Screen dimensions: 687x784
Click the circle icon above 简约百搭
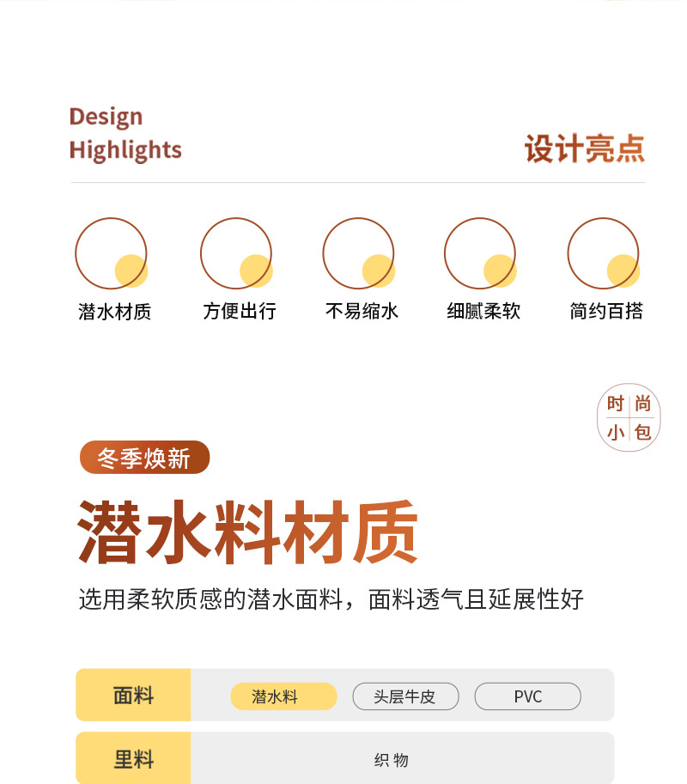click(604, 254)
